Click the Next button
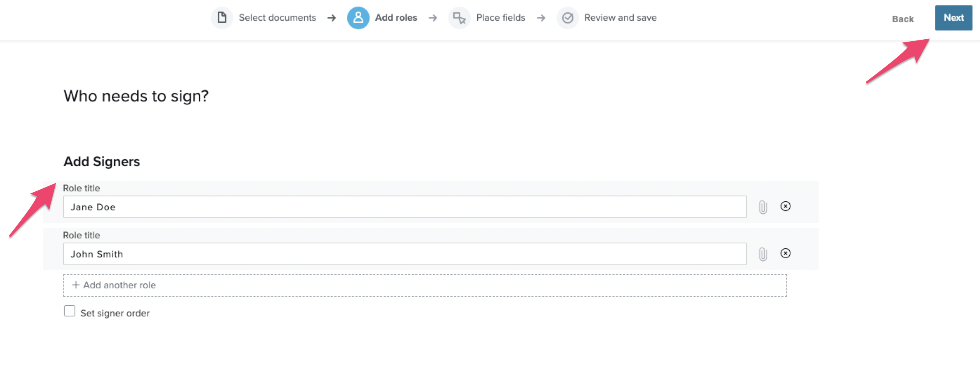The height and width of the screenshot is (365, 980). (953, 18)
